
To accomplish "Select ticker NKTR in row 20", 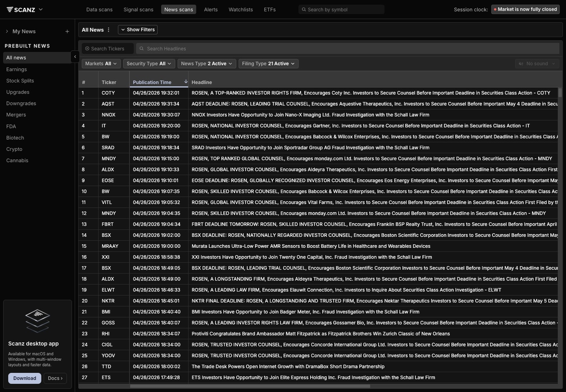I will point(108,301).
